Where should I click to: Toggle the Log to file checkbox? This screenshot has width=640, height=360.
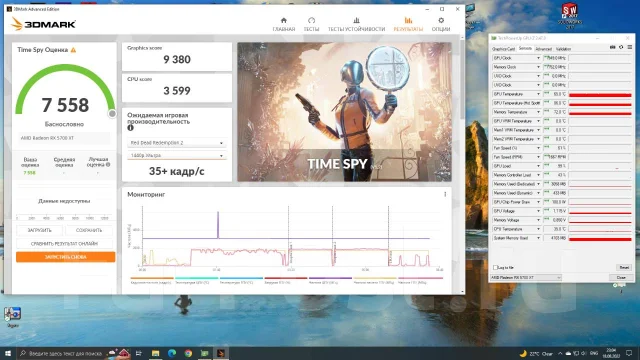pos(495,267)
